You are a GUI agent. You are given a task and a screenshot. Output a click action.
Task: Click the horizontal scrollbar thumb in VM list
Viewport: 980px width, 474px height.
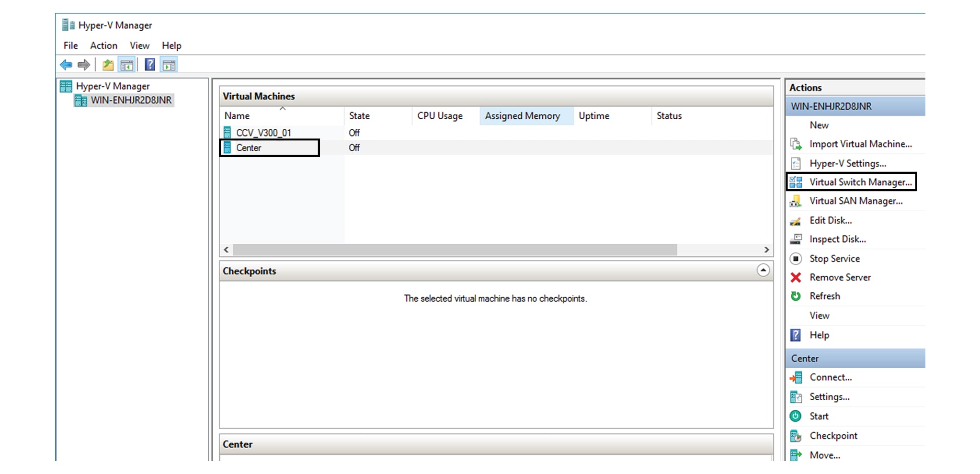[x=455, y=249]
